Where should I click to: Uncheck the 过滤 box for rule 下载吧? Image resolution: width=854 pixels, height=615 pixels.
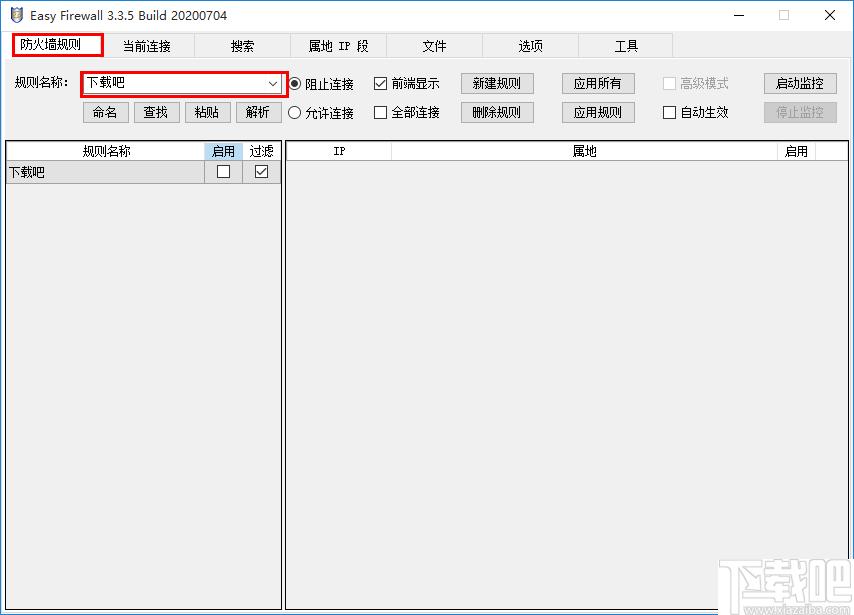coord(261,172)
